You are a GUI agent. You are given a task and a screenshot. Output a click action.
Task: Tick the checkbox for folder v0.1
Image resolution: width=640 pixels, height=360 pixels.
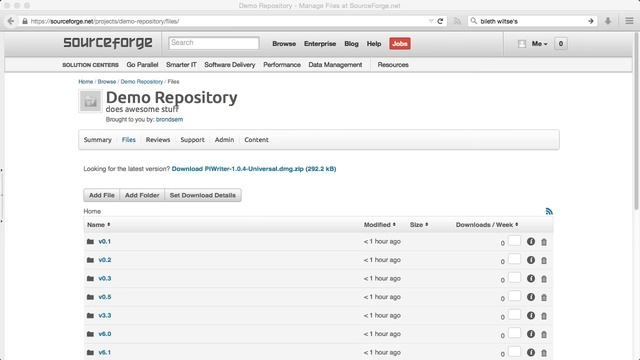[515, 241]
